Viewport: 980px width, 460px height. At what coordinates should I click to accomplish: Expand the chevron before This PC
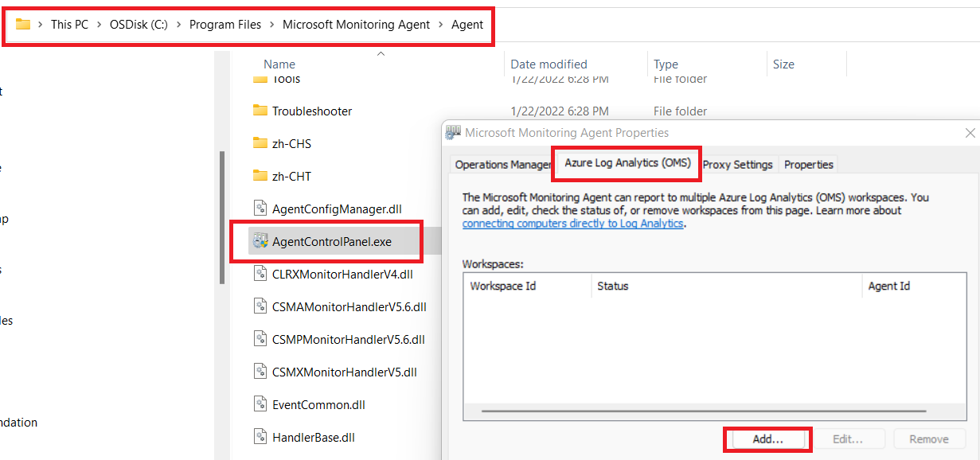pyautogui.click(x=41, y=25)
